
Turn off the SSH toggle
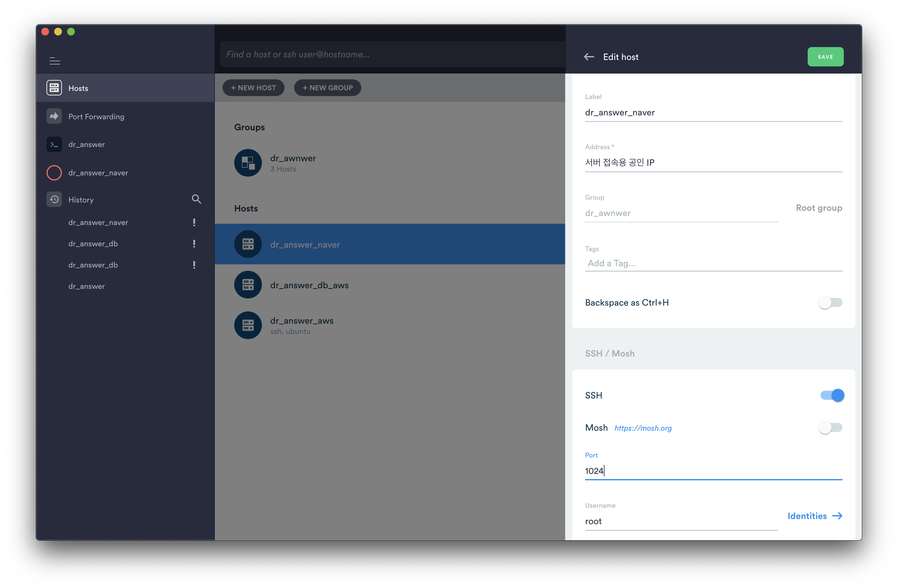(832, 395)
